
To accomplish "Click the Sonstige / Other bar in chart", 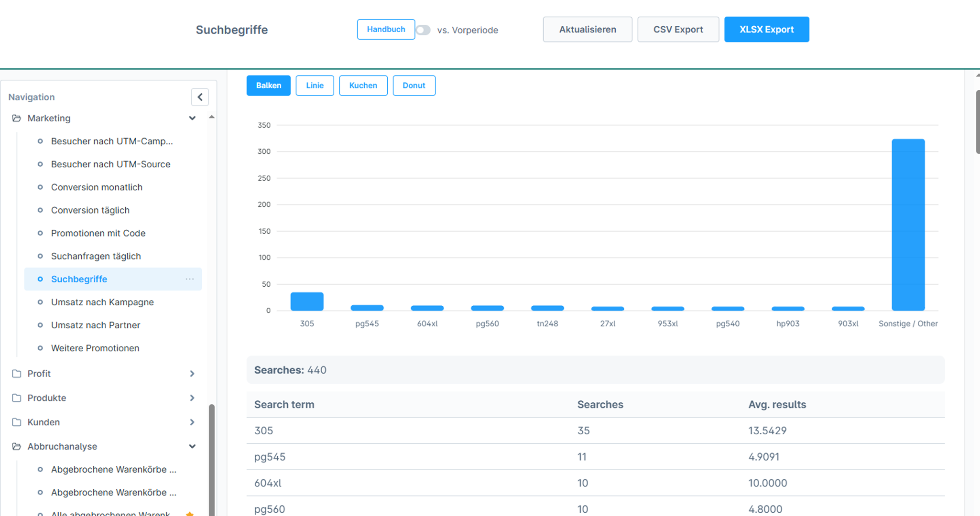I will click(908, 225).
